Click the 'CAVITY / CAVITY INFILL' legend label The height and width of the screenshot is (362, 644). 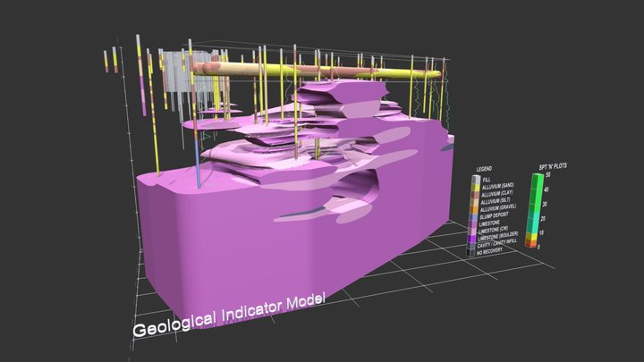pyautogui.click(x=496, y=244)
